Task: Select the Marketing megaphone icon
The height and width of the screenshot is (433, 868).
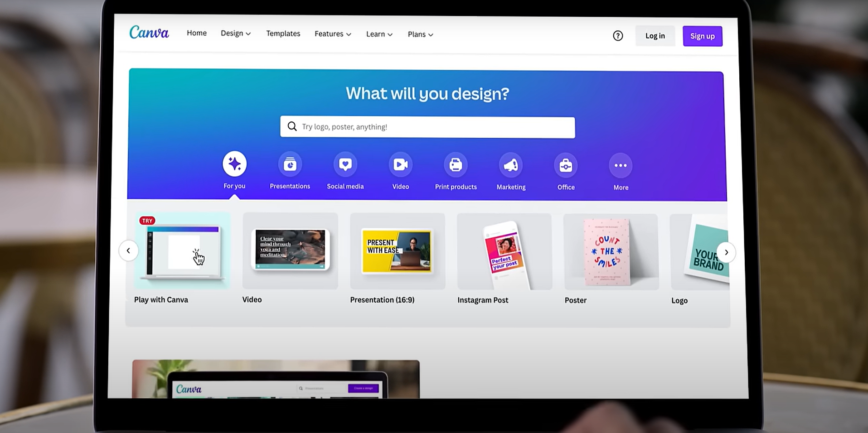Action: (511, 166)
